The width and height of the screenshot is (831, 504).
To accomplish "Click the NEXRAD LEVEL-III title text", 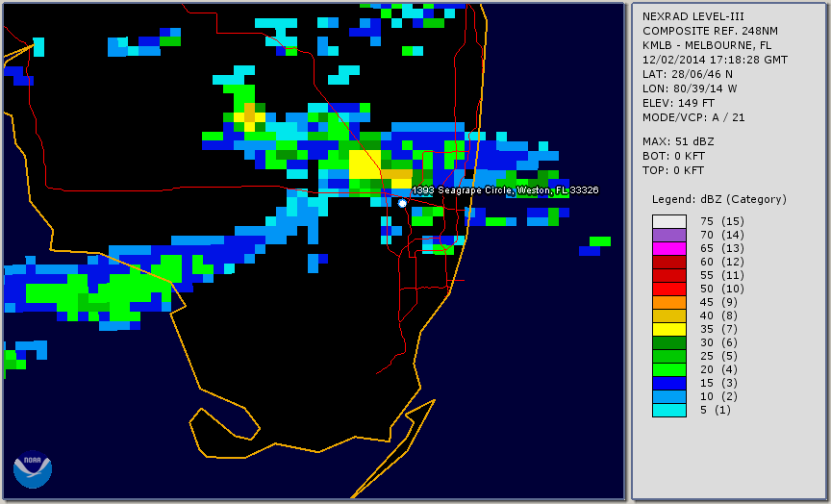I will tap(693, 16).
